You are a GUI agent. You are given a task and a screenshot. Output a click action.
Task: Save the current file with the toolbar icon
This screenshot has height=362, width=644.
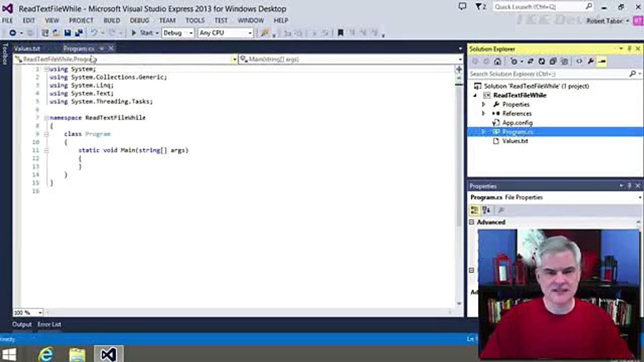point(67,33)
